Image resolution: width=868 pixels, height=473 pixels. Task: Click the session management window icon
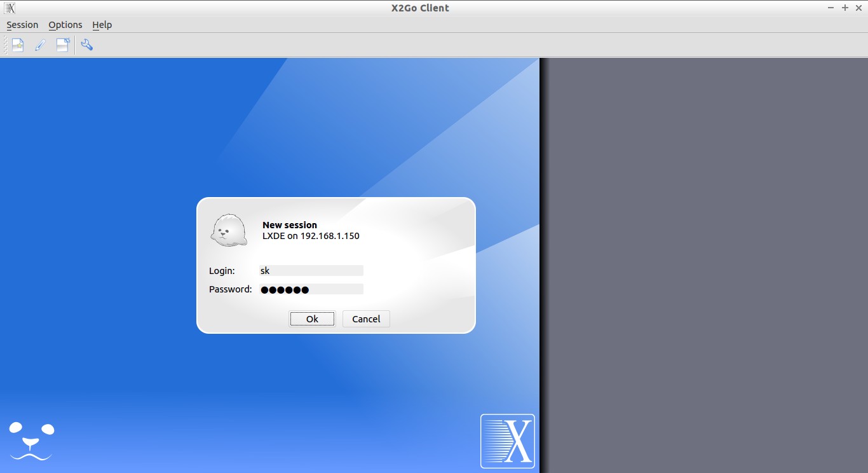(x=62, y=45)
